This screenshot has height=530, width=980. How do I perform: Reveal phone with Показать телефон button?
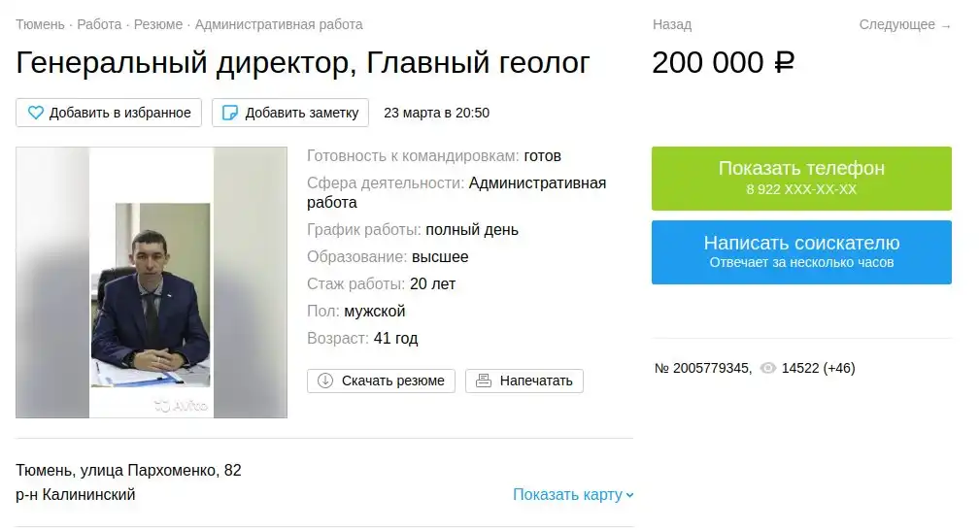801,179
